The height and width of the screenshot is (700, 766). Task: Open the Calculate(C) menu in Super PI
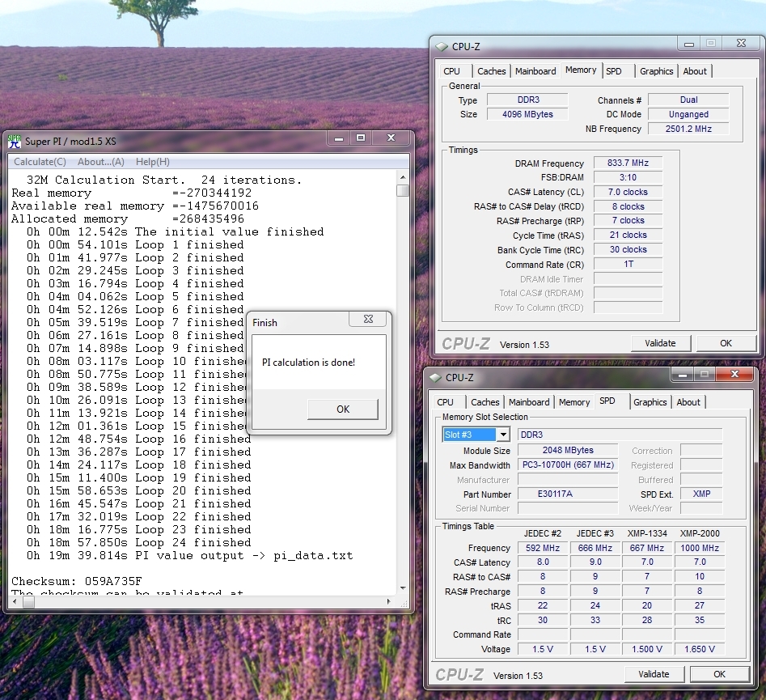pyautogui.click(x=40, y=162)
